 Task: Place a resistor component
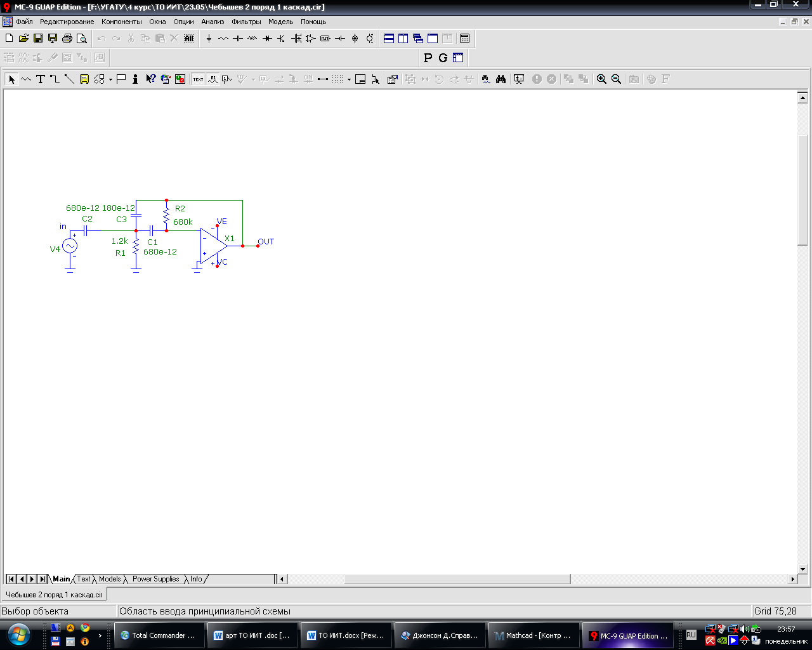(223, 38)
